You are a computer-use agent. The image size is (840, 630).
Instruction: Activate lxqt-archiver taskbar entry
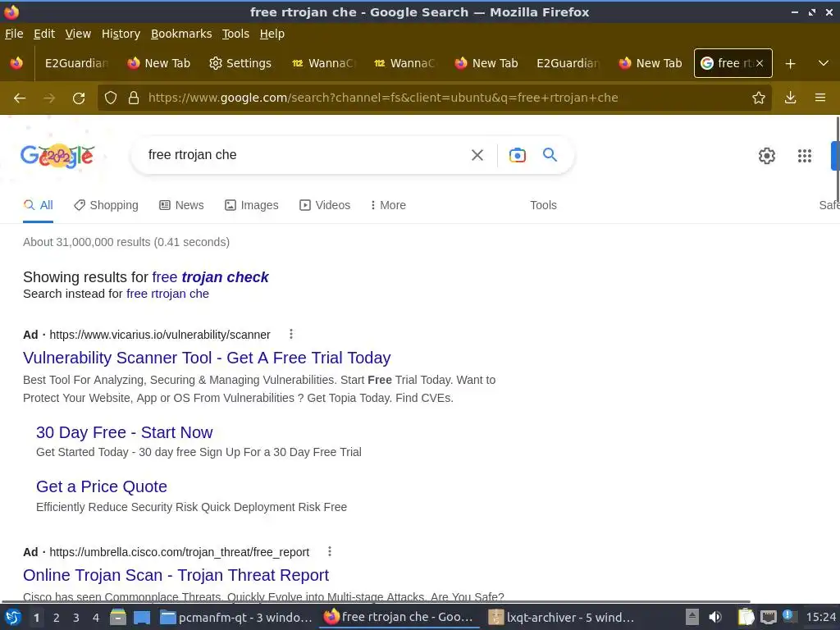pyautogui.click(x=561, y=618)
